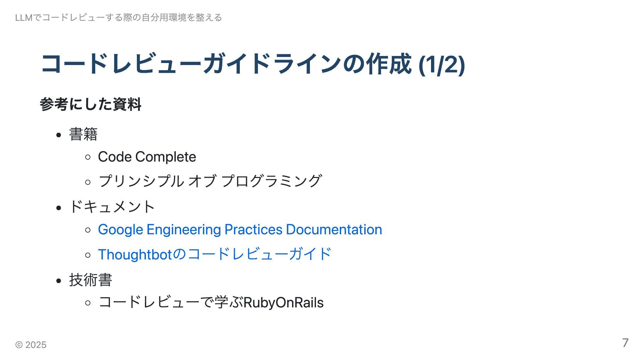Click the © 2025 footer text
The image size is (644, 362).
point(31,345)
